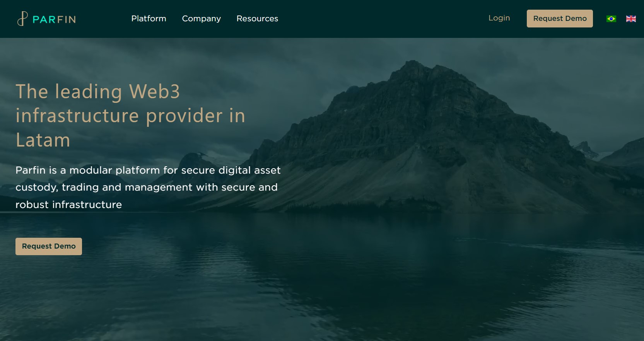This screenshot has height=341, width=644.
Task: Click the PARFIN wordmark text
Action: click(x=54, y=19)
